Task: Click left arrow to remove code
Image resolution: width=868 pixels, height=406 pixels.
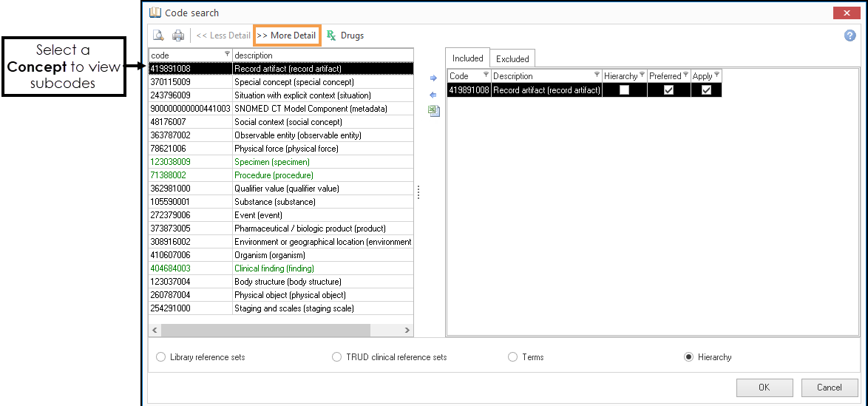Action: click(x=433, y=95)
